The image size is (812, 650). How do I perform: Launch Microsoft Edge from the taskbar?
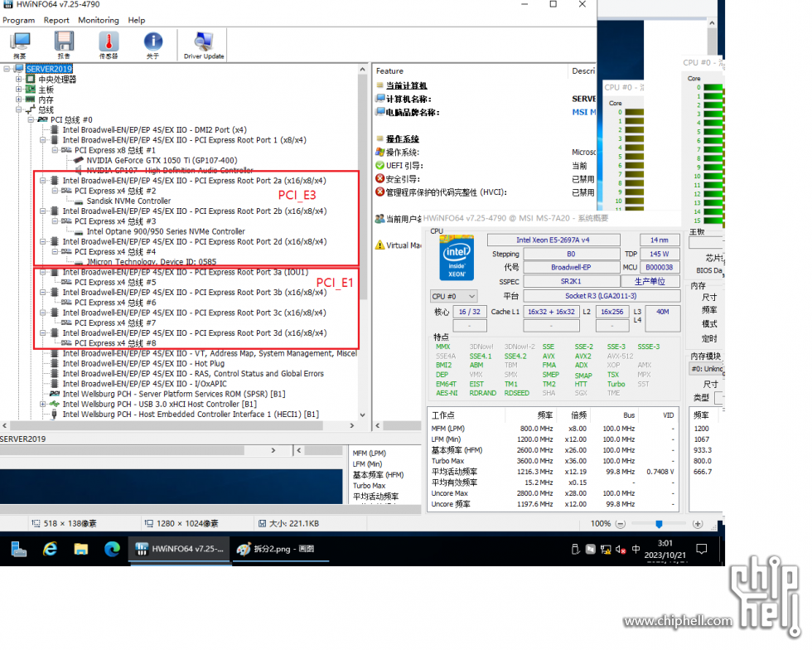tap(112, 549)
